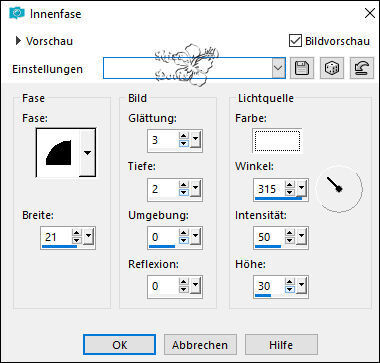Toggle the Bildvorschau checkbox
The image size is (380, 363).
(x=295, y=41)
